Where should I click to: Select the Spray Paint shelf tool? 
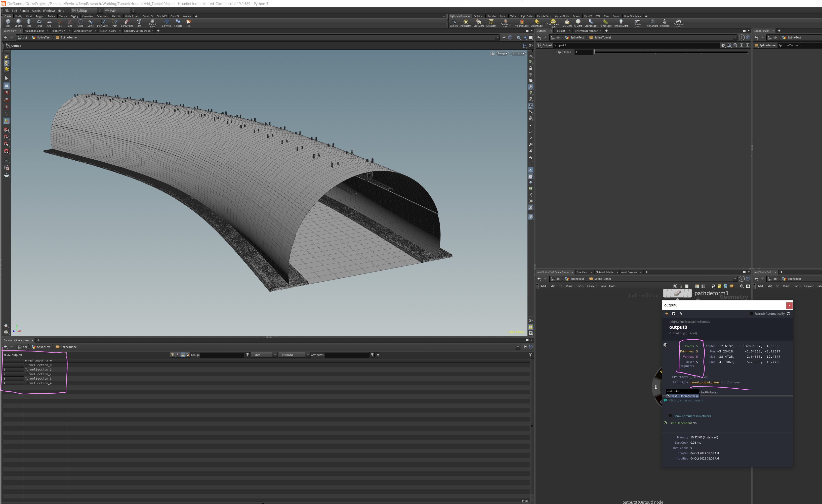click(127, 23)
